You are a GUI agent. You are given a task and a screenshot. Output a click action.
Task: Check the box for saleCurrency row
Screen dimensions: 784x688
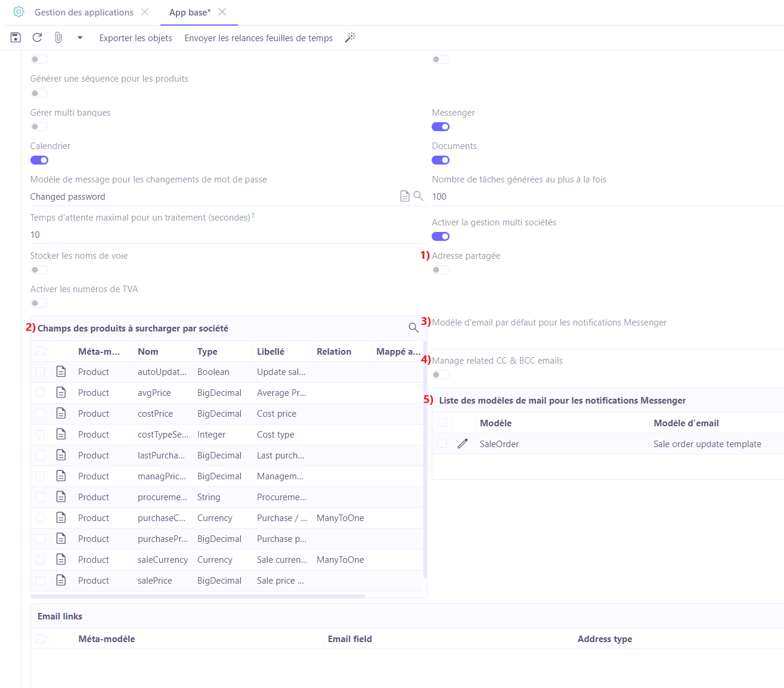[41, 560]
